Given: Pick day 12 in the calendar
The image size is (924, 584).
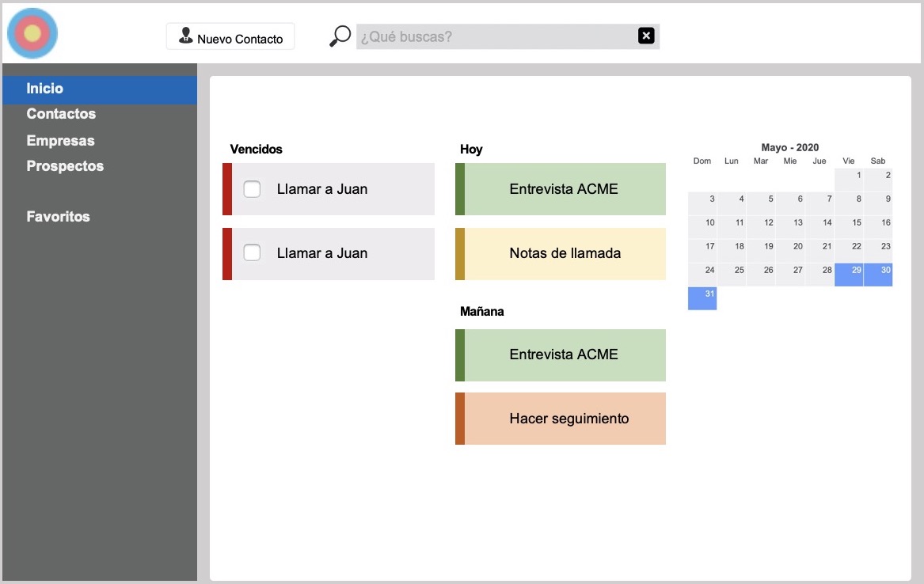Looking at the screenshot, I should 761,227.
